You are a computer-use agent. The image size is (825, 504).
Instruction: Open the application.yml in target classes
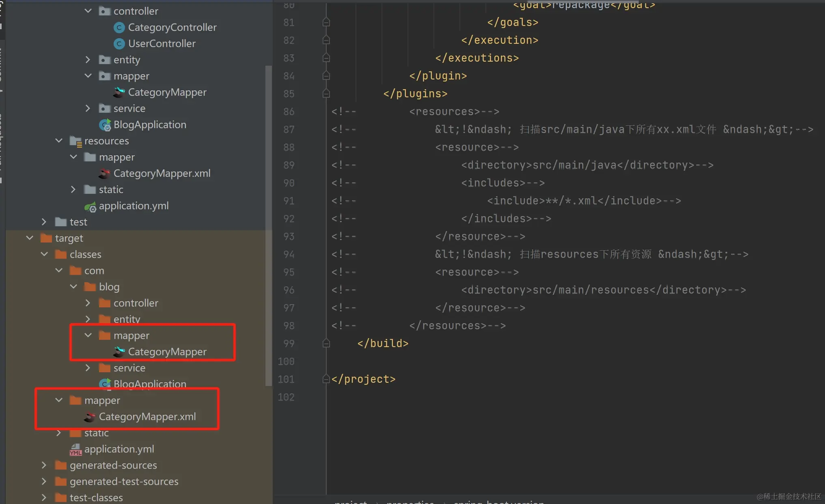tap(119, 449)
